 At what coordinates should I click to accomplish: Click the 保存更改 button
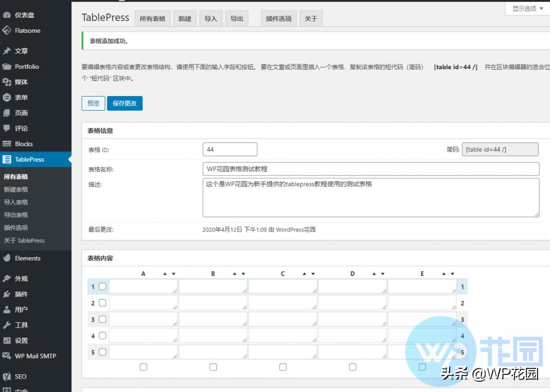125,103
